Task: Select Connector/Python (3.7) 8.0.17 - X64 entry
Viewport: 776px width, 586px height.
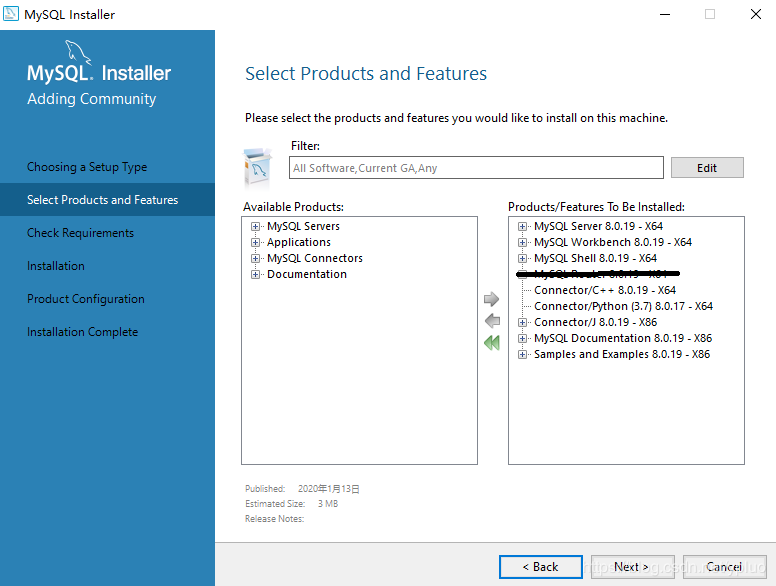Action: 624,306
